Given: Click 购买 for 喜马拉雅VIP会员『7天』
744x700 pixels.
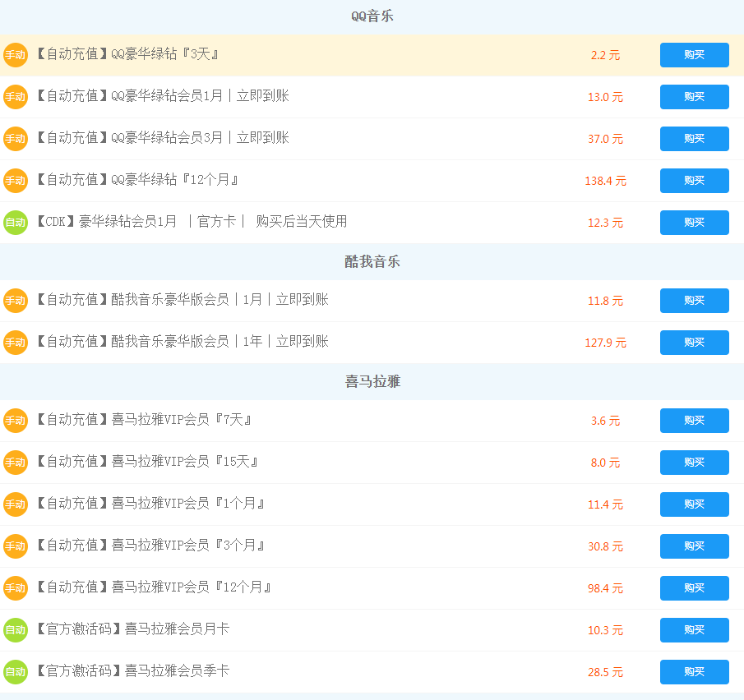Looking at the screenshot, I should pos(694,421).
